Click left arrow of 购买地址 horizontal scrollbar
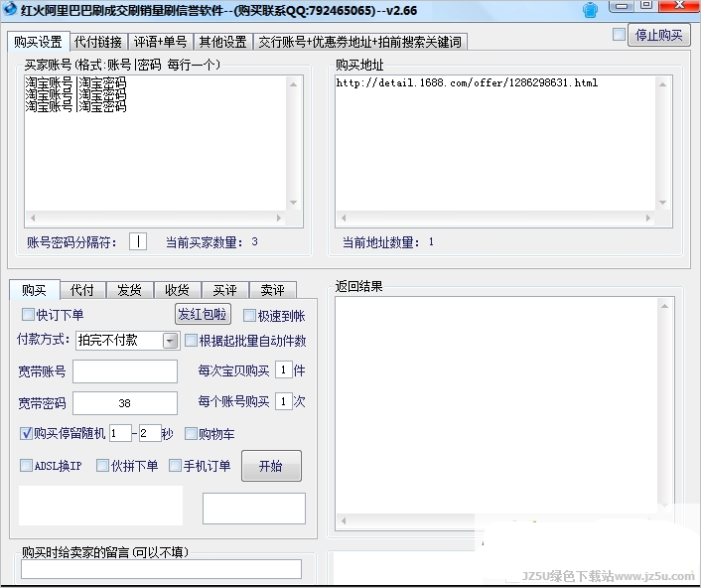This screenshot has width=701, height=588. [x=344, y=218]
